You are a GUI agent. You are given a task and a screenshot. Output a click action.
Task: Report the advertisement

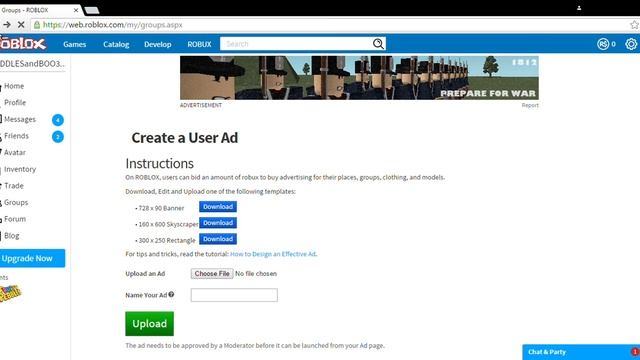click(530, 105)
